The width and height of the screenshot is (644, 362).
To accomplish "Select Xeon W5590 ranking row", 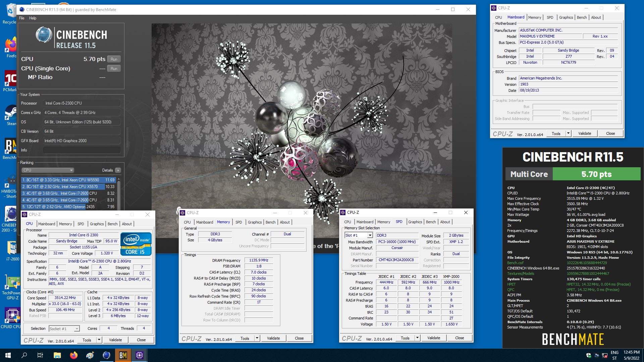I will tap(68, 180).
